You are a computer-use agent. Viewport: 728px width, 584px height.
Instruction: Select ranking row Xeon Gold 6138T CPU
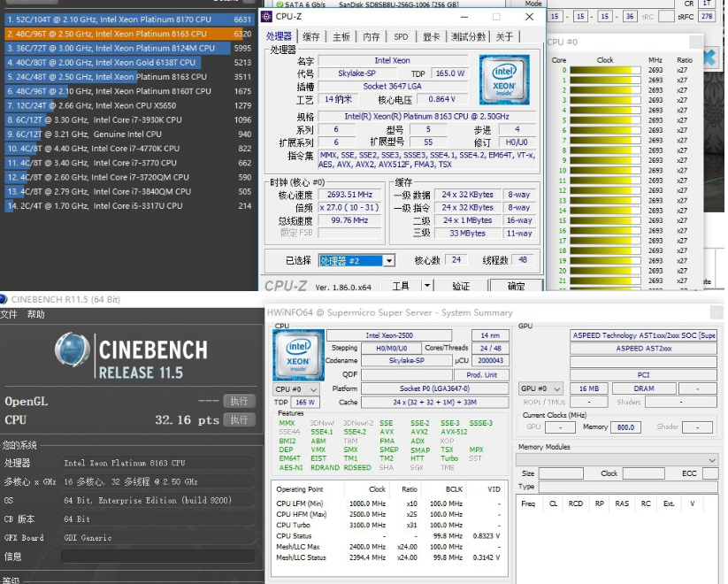tap(128, 63)
